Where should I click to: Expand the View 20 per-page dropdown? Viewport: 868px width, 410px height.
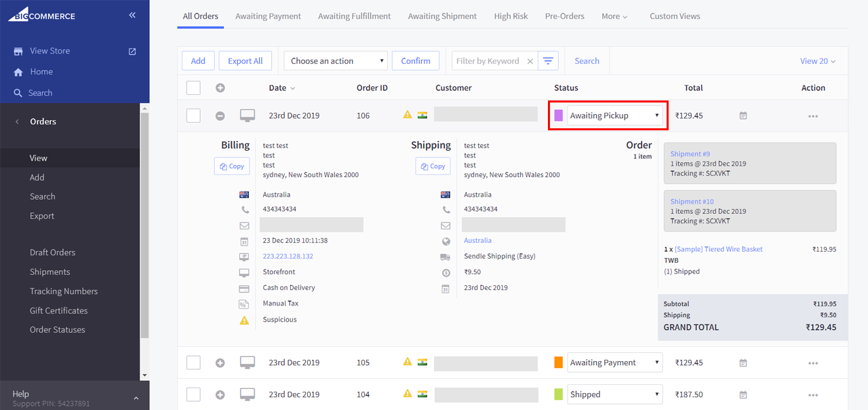click(x=817, y=61)
